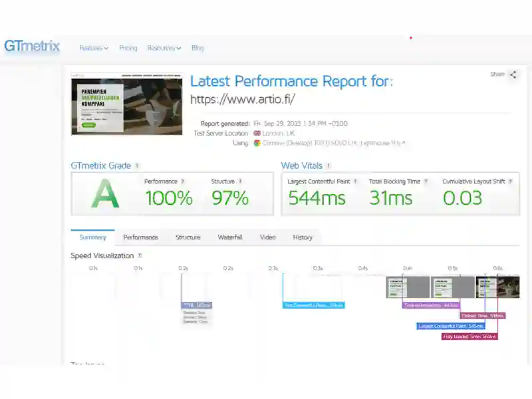Click the 97% structure score
The image size is (532, 399).
pos(230,198)
